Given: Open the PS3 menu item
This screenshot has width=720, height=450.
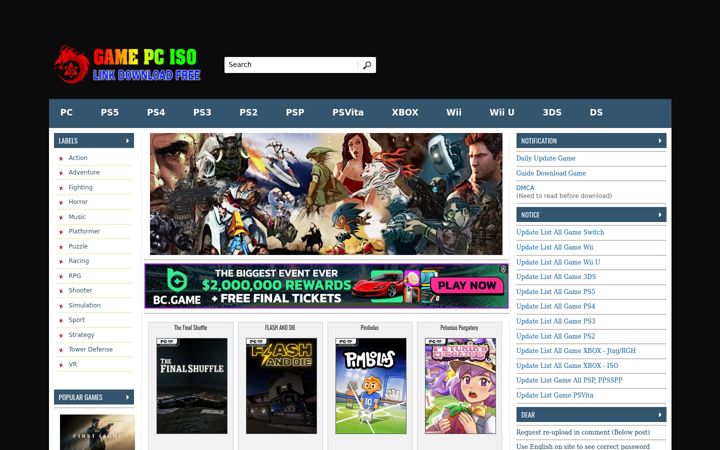Looking at the screenshot, I should pos(202,112).
